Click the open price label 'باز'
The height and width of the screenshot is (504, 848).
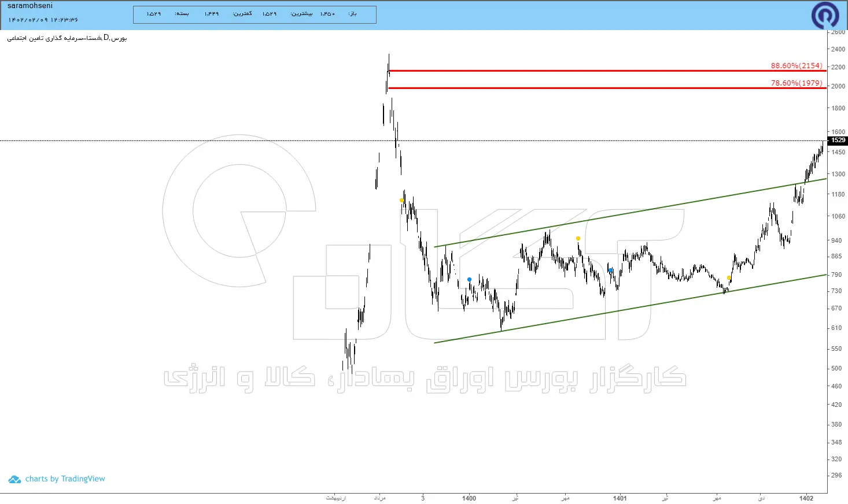tap(353, 13)
